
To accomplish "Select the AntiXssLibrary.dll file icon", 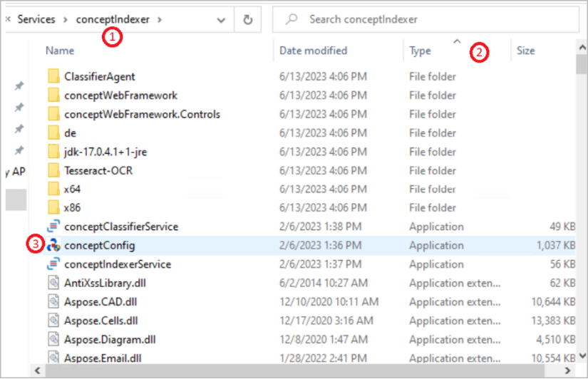I will [x=53, y=283].
